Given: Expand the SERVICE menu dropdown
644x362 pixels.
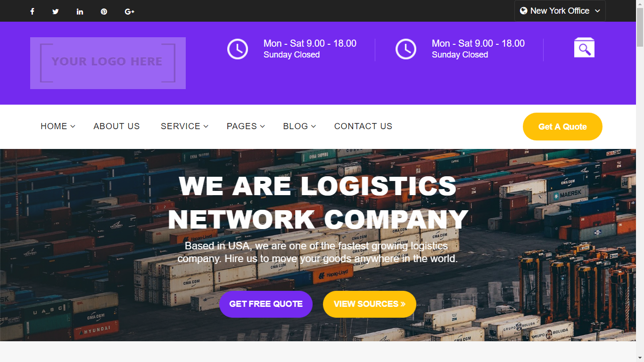Looking at the screenshot, I should click(184, 126).
